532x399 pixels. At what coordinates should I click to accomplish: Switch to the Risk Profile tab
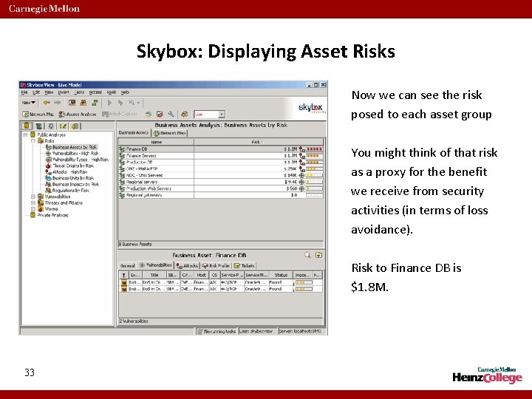point(216,266)
